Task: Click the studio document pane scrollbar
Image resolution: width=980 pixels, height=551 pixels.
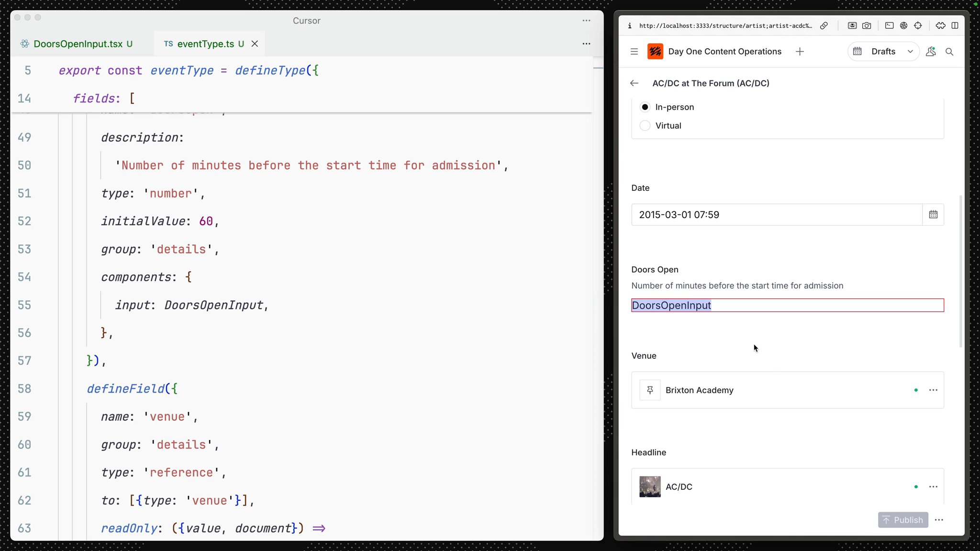Action: pyautogui.click(x=960, y=271)
